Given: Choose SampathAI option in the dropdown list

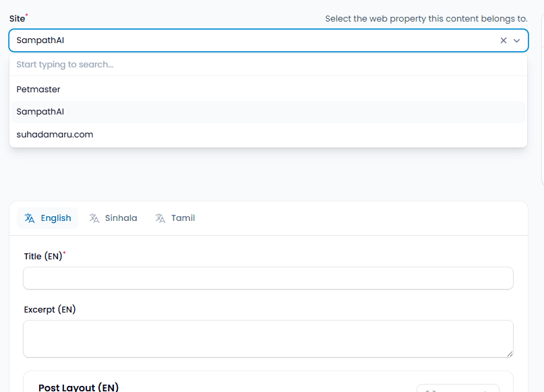Looking at the screenshot, I should click(x=268, y=112).
